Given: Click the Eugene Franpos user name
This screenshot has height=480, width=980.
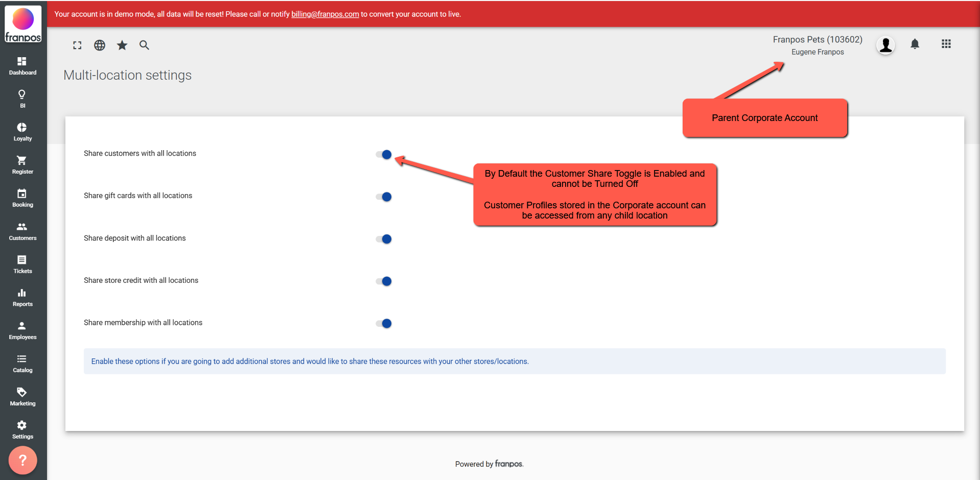Looking at the screenshot, I should [x=818, y=52].
